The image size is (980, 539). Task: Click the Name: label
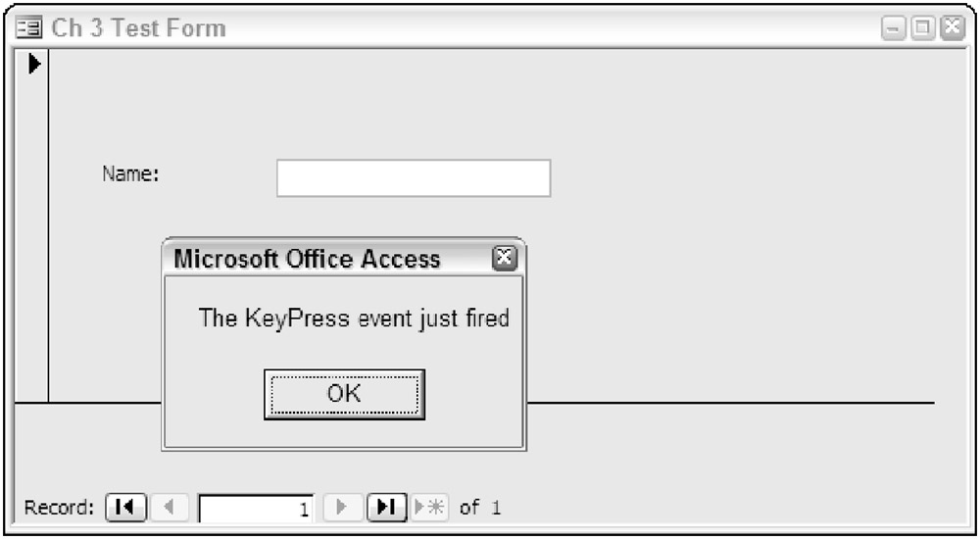pyautogui.click(x=130, y=174)
